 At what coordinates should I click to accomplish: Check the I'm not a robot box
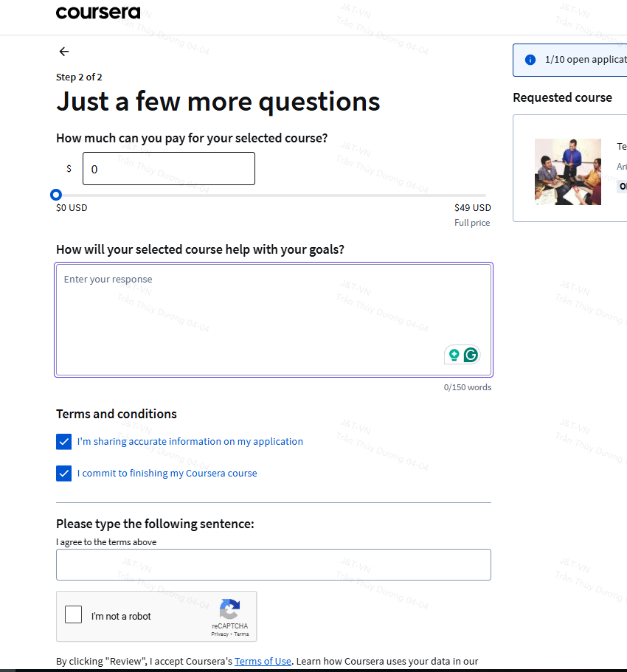pos(74,614)
